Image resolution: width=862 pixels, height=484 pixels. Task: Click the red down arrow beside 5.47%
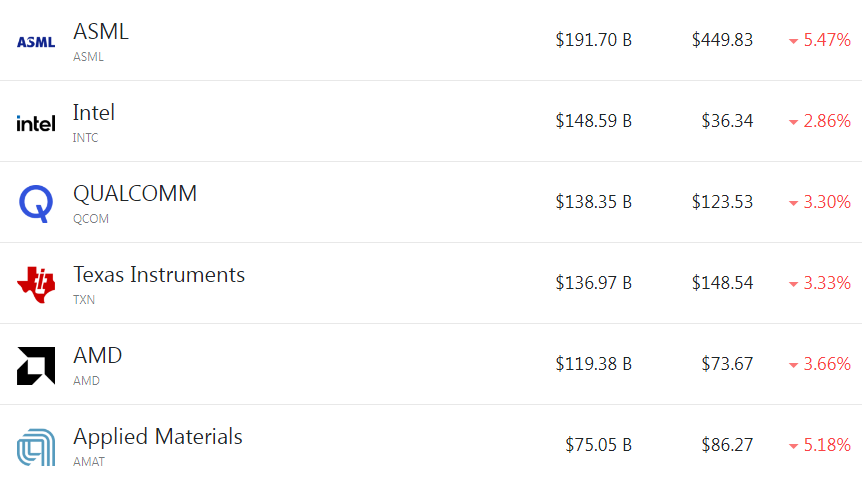click(793, 41)
